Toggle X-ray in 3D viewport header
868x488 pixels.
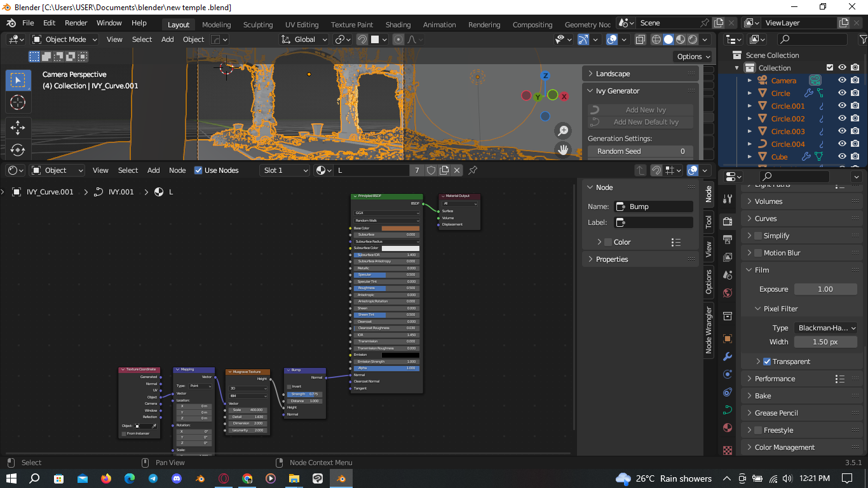[x=640, y=39]
